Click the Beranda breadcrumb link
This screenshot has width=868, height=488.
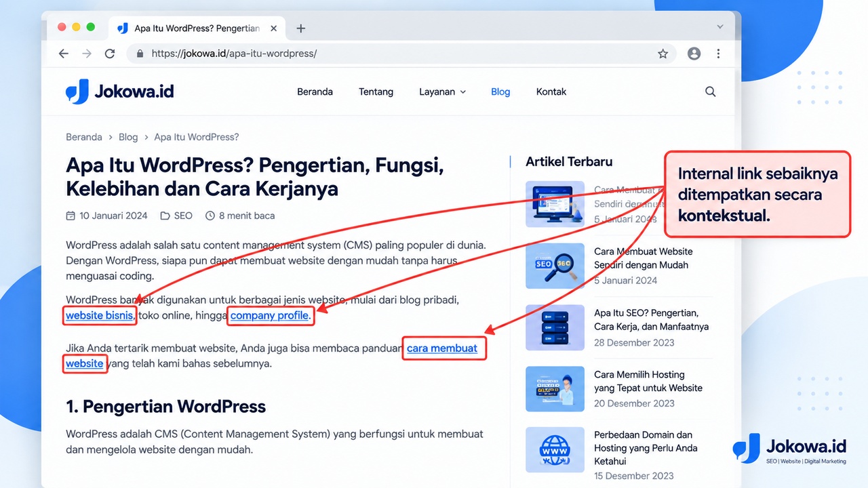click(x=84, y=137)
